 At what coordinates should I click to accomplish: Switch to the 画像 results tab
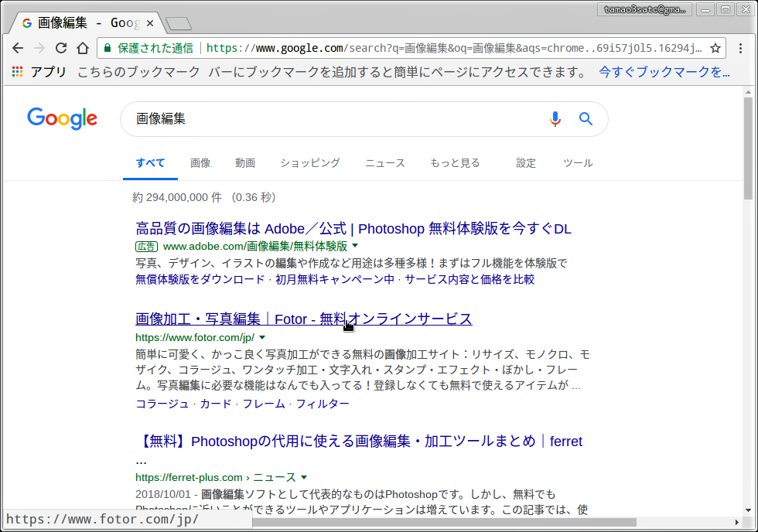(x=200, y=163)
